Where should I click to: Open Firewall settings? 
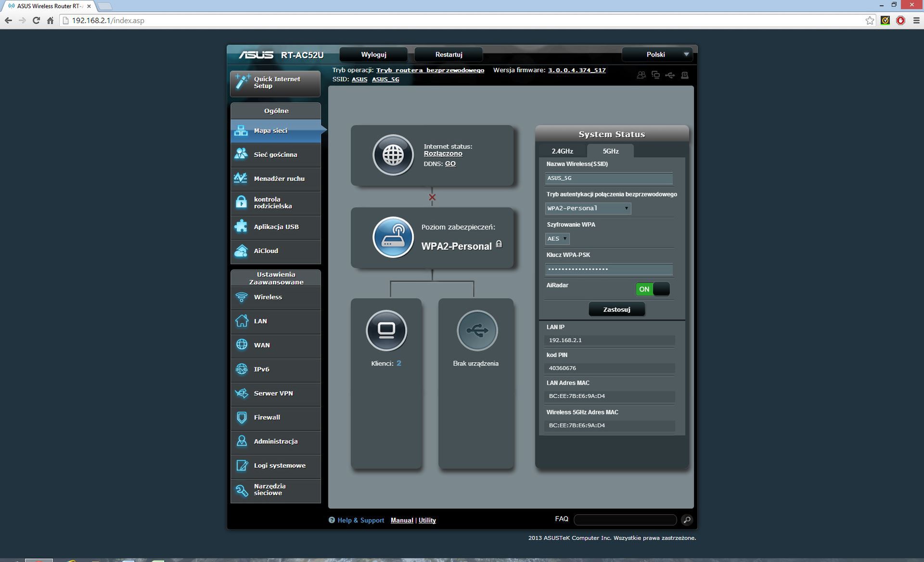275,418
